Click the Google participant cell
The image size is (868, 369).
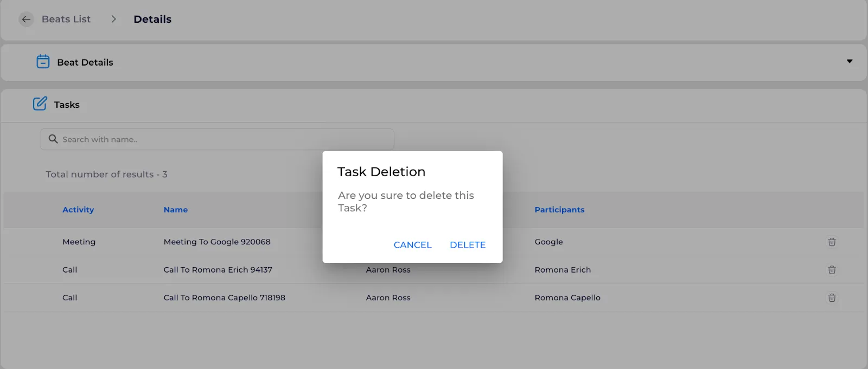(548, 242)
